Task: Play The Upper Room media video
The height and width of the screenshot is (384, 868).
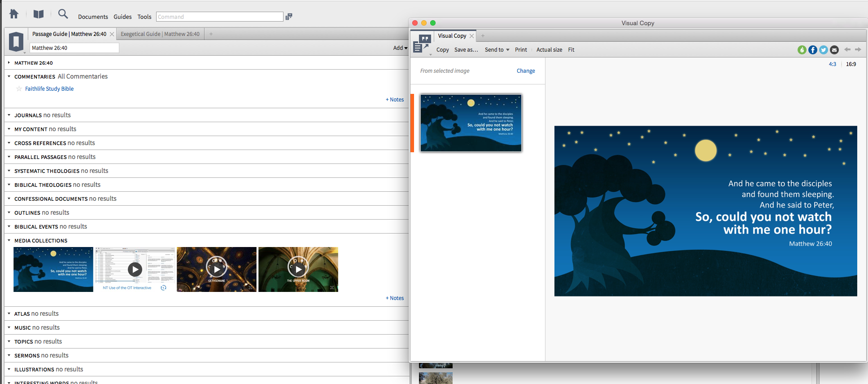Action: 298,269
